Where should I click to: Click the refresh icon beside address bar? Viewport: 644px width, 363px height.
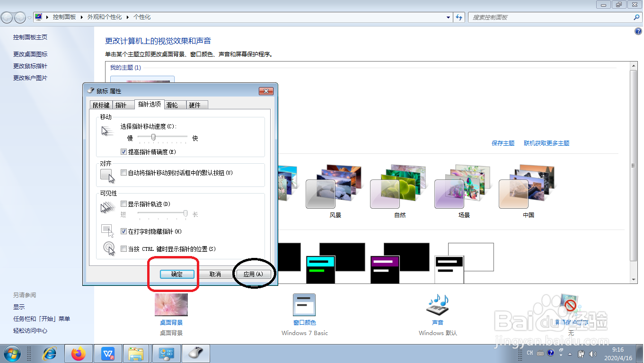459,17
